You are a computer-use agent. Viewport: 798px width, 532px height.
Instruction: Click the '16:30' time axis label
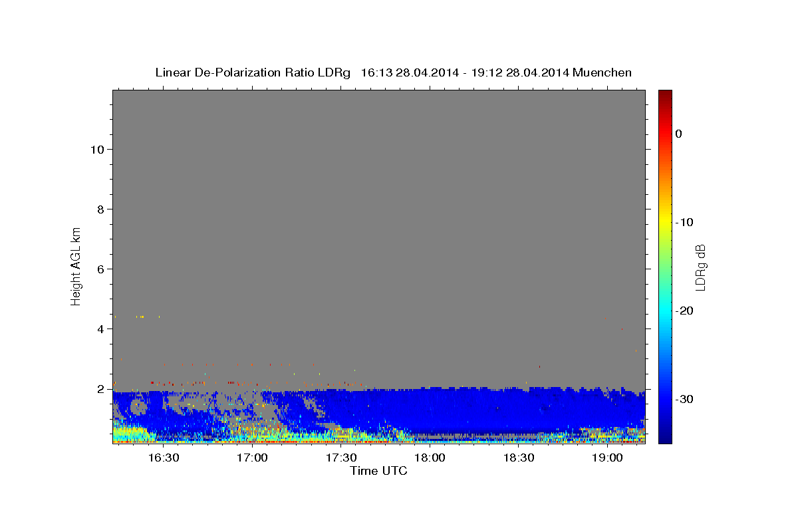(x=163, y=458)
